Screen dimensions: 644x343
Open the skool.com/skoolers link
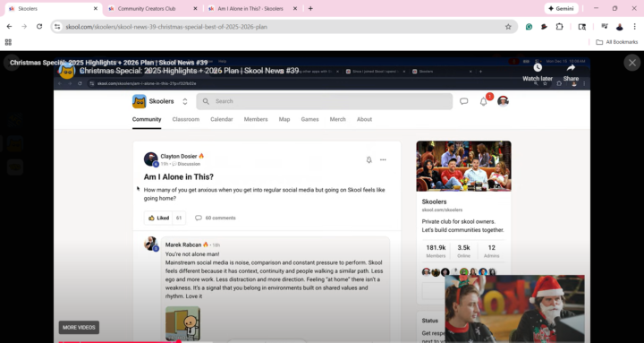point(442,210)
